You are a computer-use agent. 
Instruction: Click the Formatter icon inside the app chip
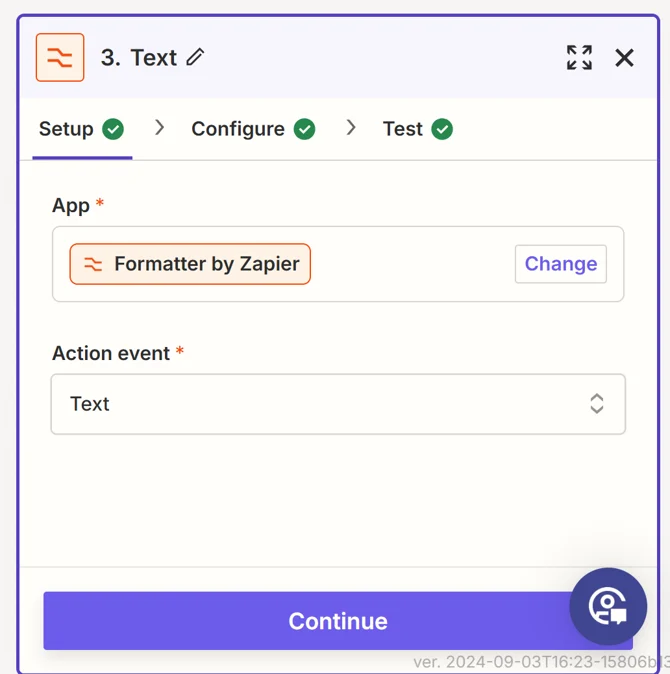pyautogui.click(x=93, y=264)
